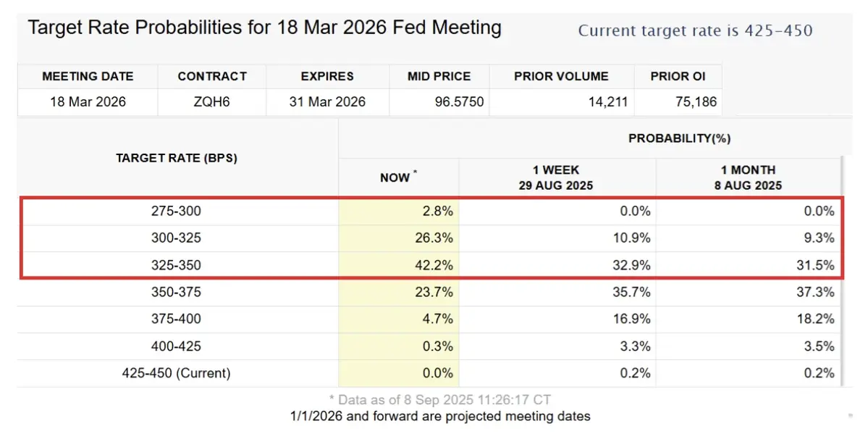The height and width of the screenshot is (442, 868).
Task: Click the Current target rate 425-450 text
Action: pos(695,31)
